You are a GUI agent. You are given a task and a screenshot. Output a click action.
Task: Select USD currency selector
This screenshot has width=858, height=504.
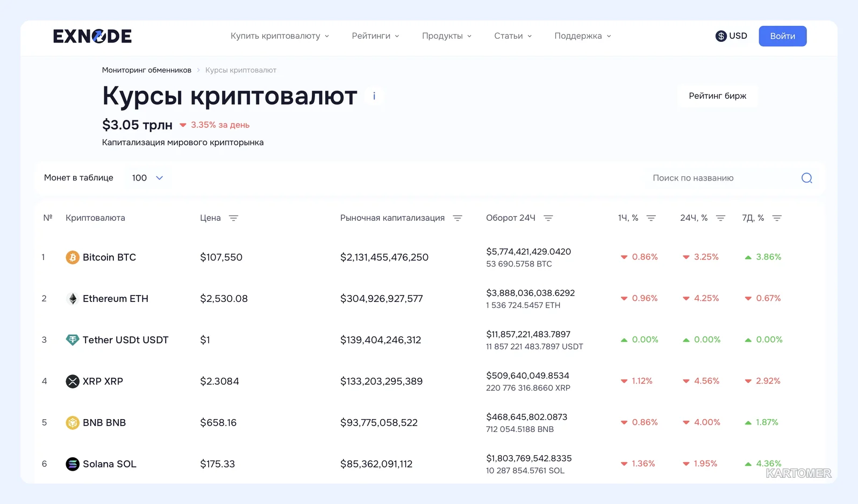pos(732,36)
